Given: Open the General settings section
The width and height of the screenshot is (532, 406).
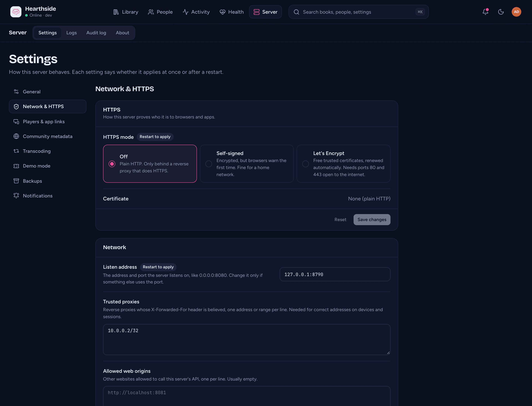Looking at the screenshot, I should click(48, 92).
